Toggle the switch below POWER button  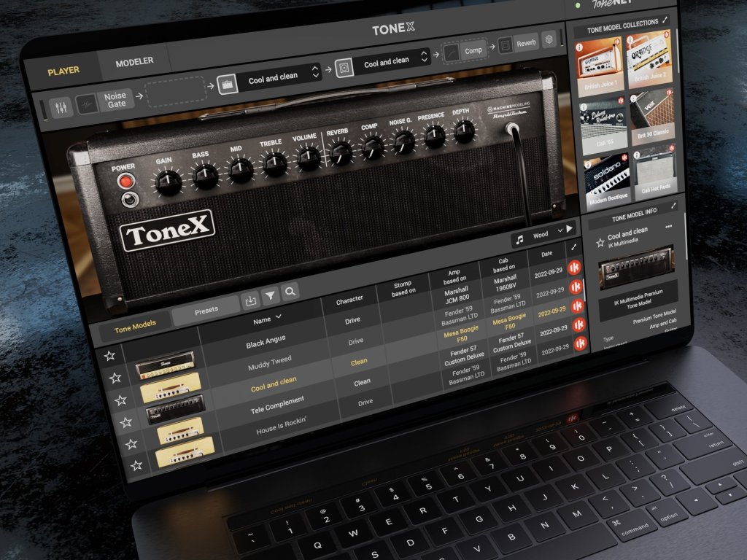[x=130, y=199]
